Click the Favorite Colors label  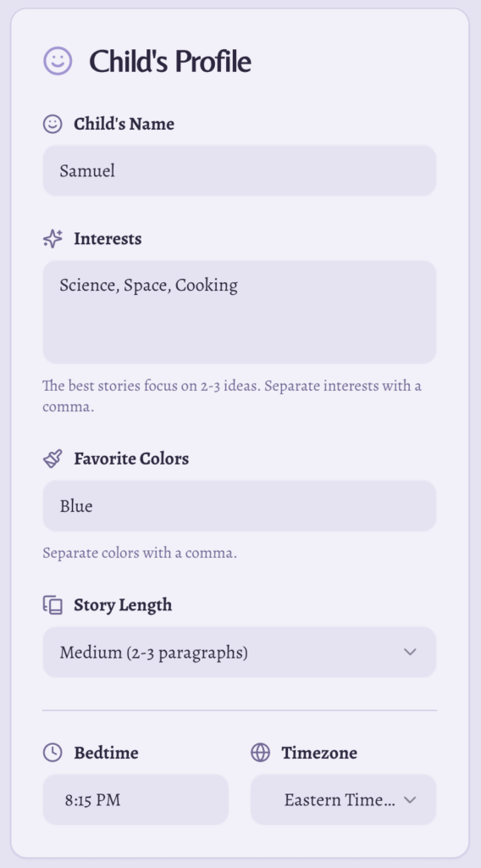131,459
